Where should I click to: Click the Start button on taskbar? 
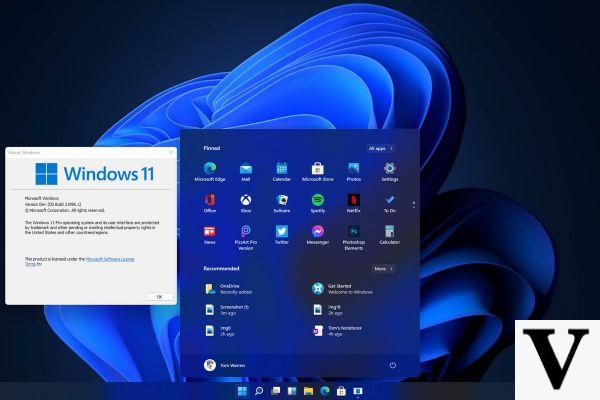point(242,391)
